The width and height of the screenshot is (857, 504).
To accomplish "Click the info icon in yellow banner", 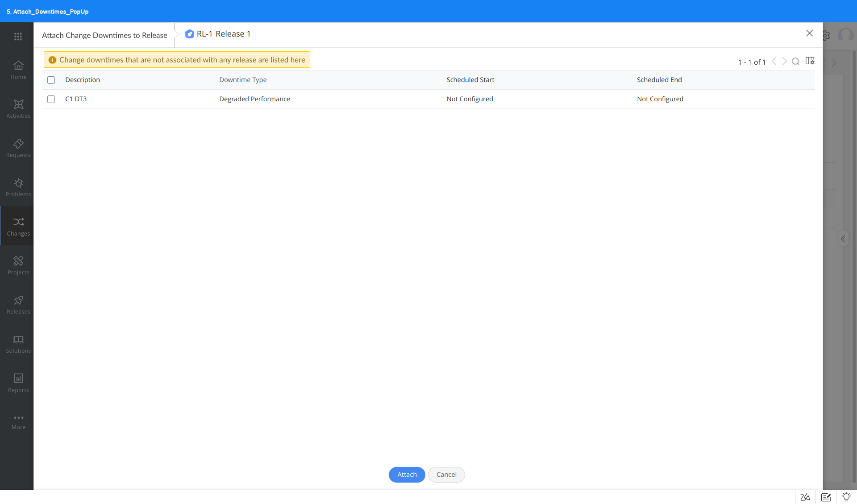I will click(x=52, y=60).
